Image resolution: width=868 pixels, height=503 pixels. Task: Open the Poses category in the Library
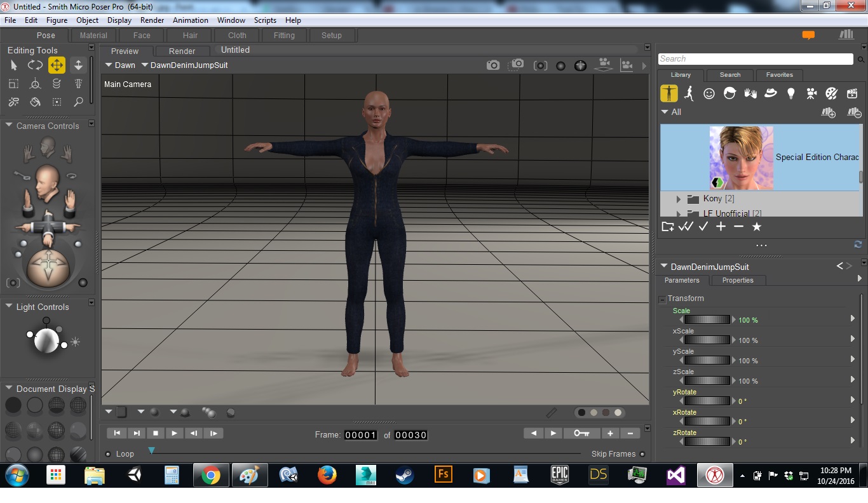689,94
